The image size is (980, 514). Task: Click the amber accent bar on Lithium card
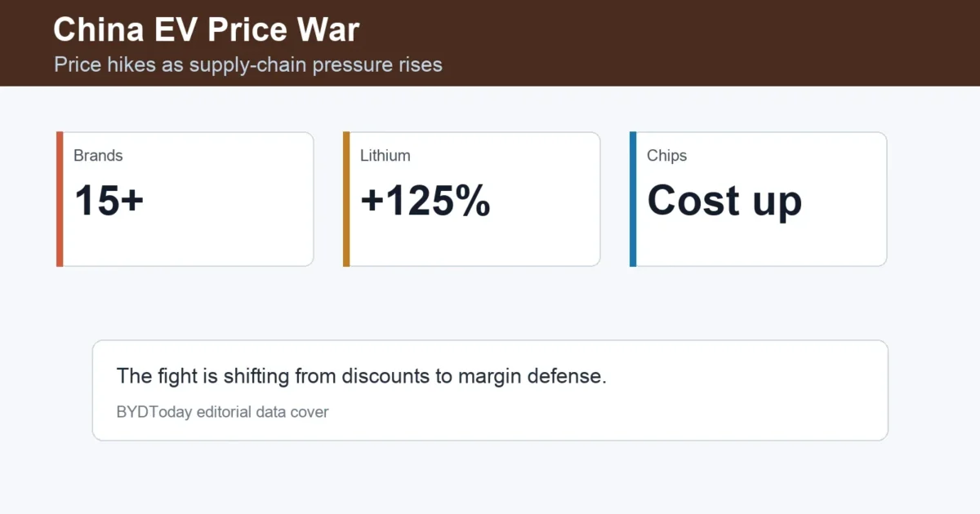[346, 199]
